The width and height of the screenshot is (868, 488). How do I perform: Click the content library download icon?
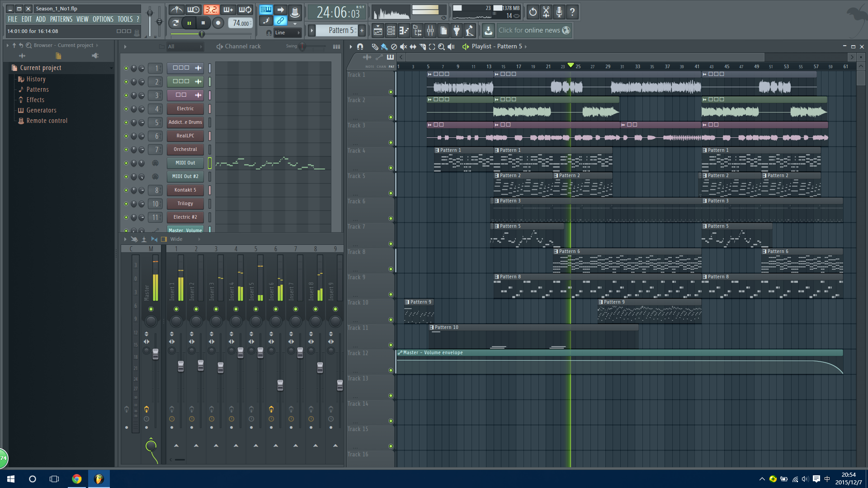(488, 31)
